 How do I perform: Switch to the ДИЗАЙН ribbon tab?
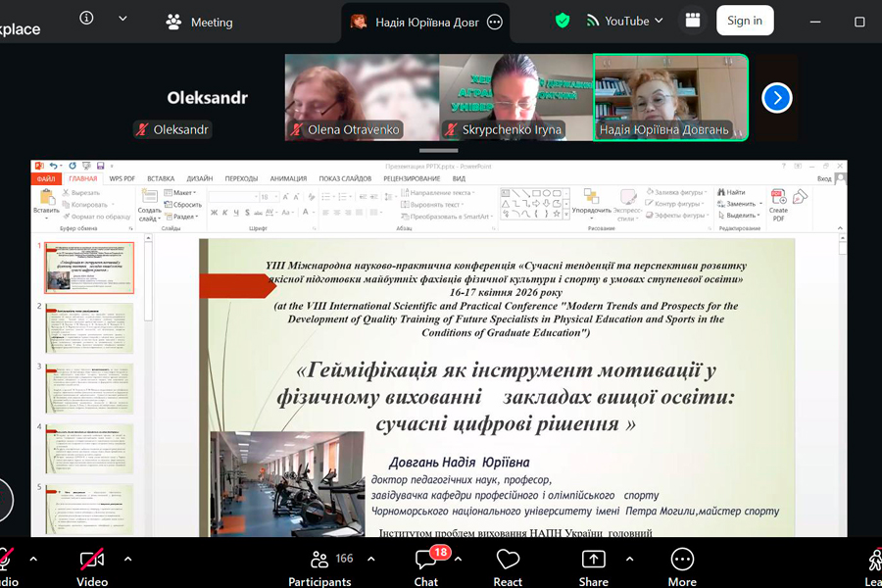tap(200, 179)
